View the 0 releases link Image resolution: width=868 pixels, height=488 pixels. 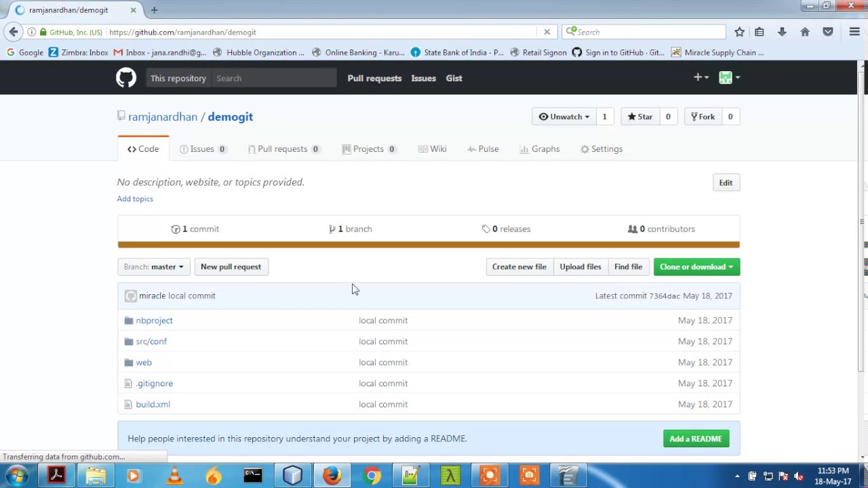point(506,229)
